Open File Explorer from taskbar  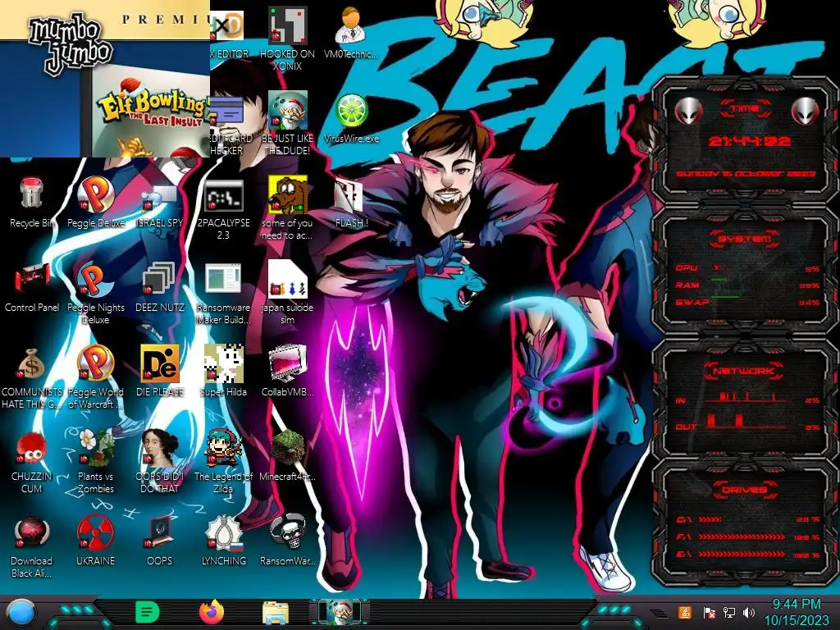point(276,613)
